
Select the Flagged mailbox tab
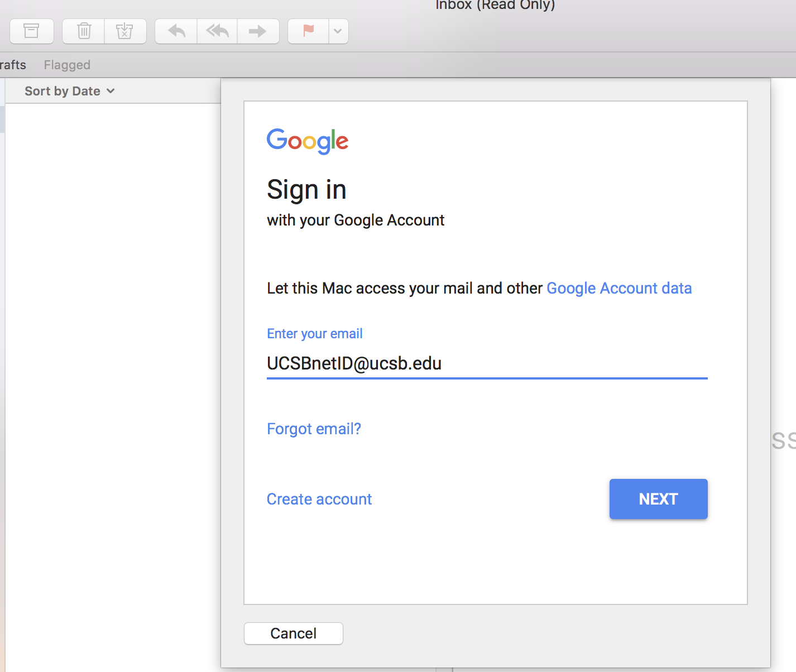(x=67, y=65)
